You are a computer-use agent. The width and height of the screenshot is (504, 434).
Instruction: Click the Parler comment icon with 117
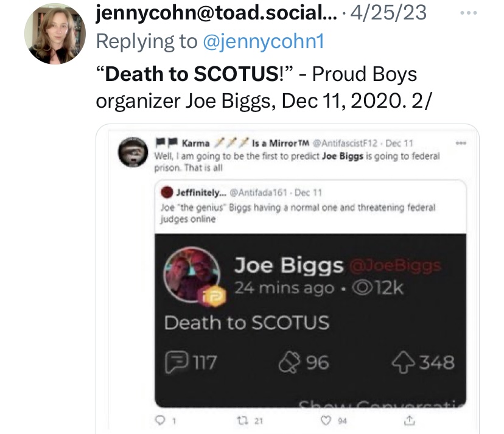(177, 362)
